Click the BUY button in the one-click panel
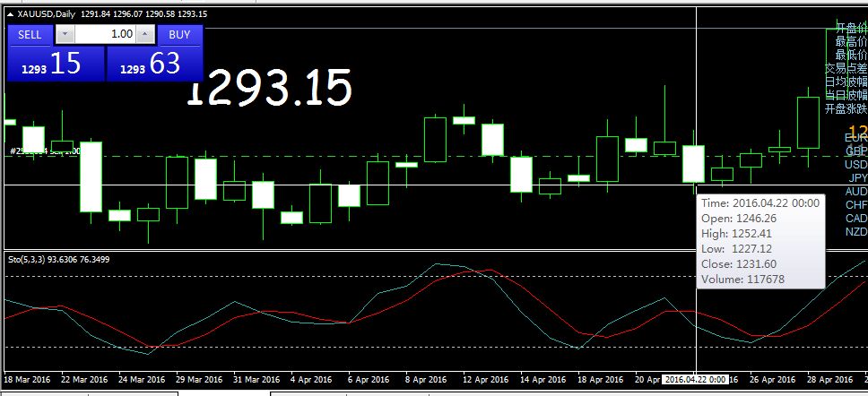Image resolution: width=868 pixels, height=396 pixels. (180, 35)
